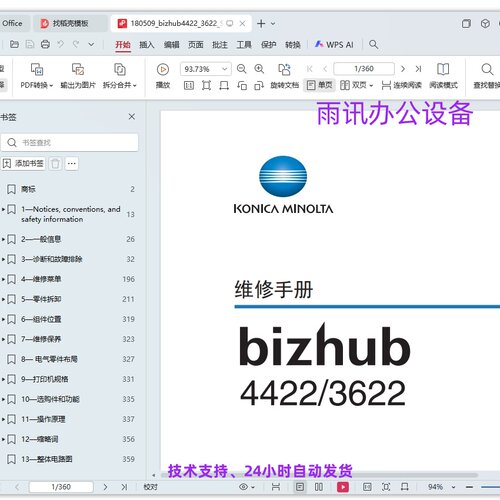The width and height of the screenshot is (500, 500).
Task: Open the 93.73% zoom combo box
Action: tap(206, 69)
